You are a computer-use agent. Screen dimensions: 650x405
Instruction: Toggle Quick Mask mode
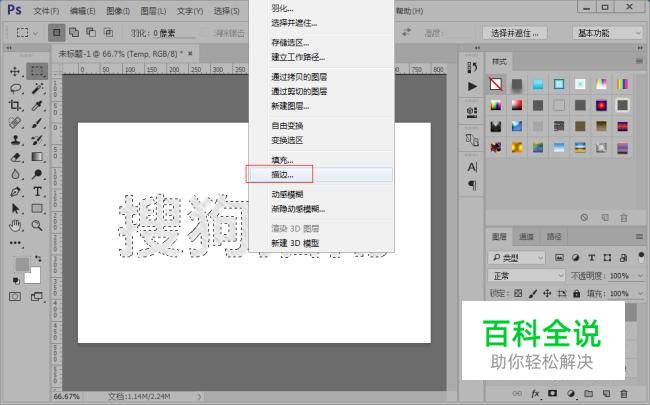(x=15, y=297)
